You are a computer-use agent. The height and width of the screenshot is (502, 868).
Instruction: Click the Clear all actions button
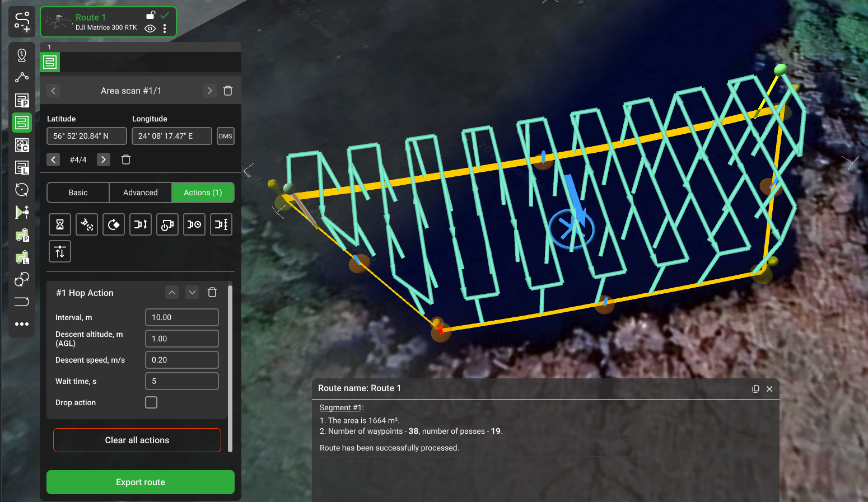[137, 440]
